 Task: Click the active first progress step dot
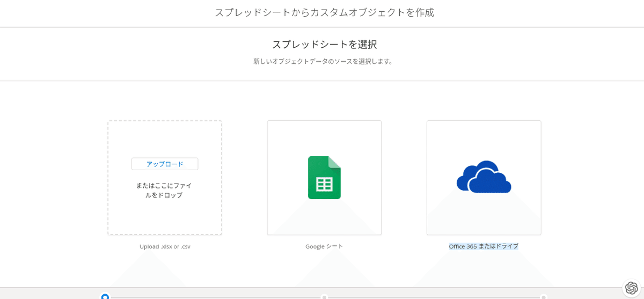pyautogui.click(x=105, y=297)
